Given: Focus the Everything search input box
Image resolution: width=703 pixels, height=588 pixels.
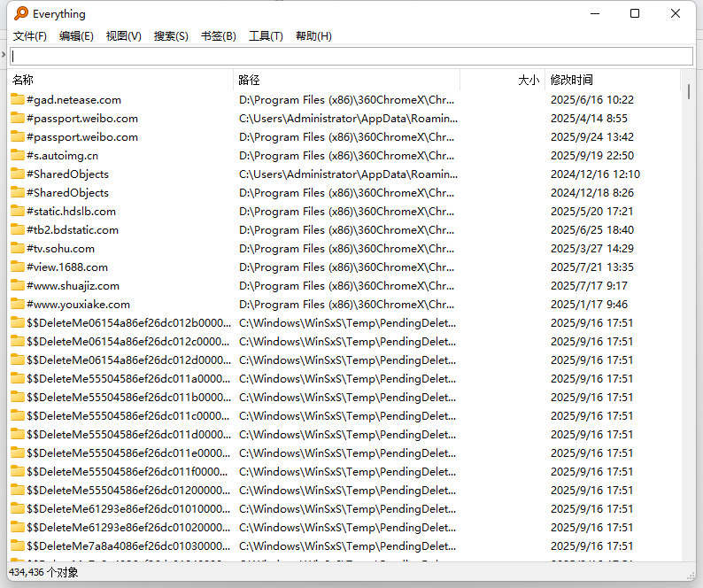Looking at the screenshot, I should click(x=351, y=56).
